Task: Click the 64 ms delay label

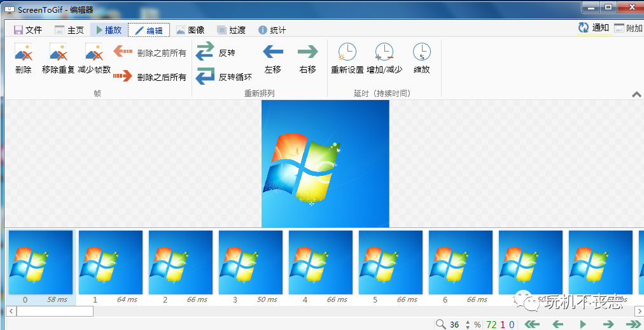Action: (x=127, y=299)
